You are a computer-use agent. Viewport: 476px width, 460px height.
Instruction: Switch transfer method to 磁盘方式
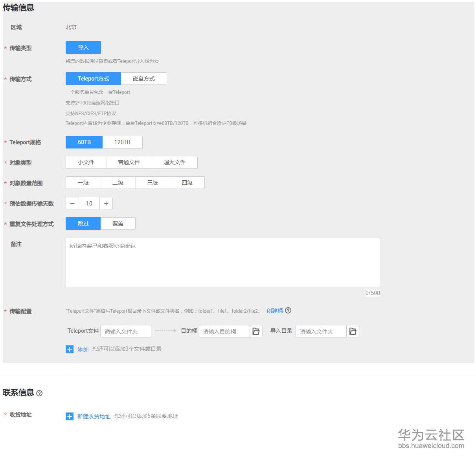click(144, 78)
